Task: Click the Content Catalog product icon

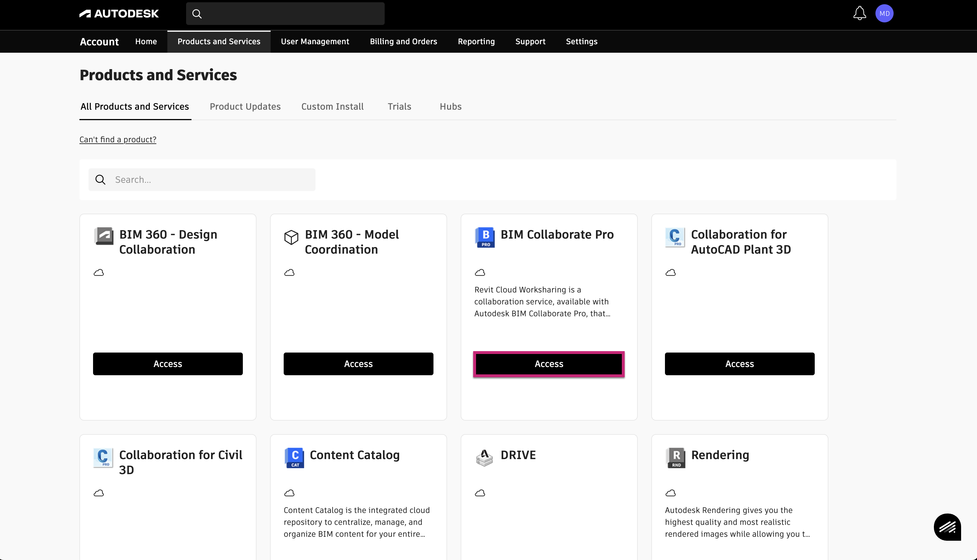Action: click(294, 458)
